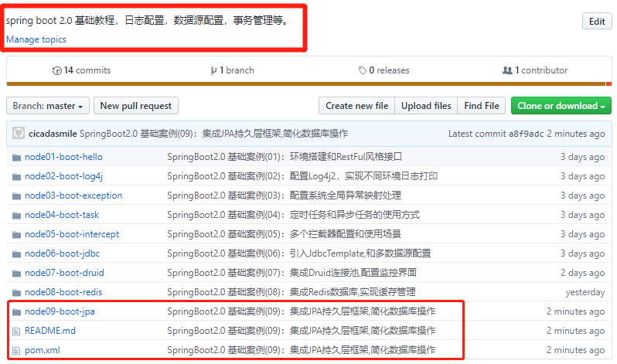Image resolution: width=617 pixels, height=364 pixels.
Task: Open commit message for node06-boot-jdbc row
Action: (299, 253)
